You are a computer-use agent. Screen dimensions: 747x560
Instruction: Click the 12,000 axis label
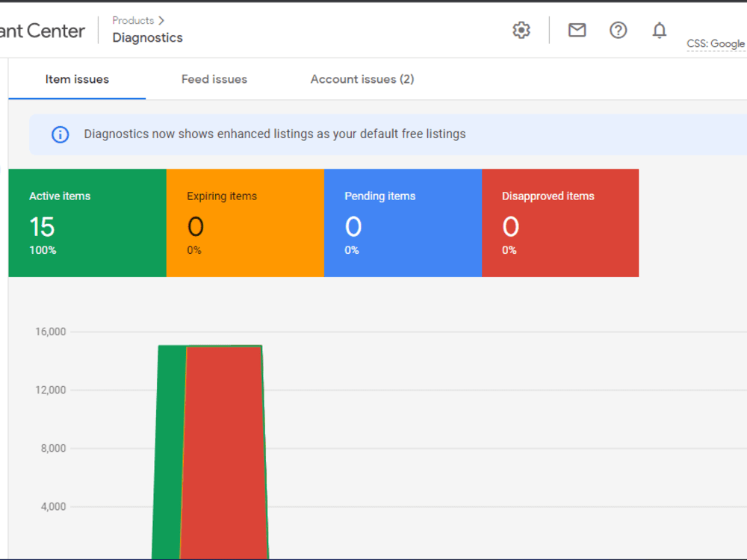click(x=51, y=390)
